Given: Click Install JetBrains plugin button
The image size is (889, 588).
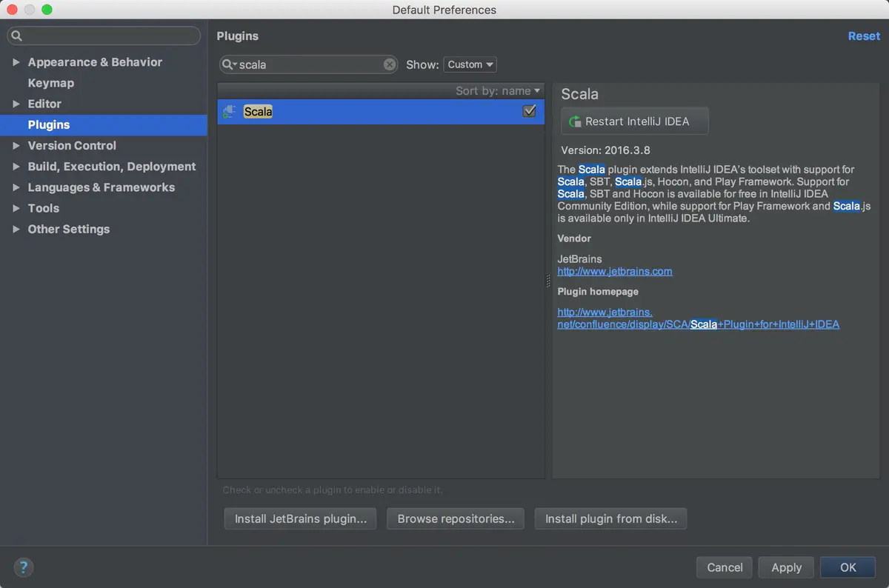Looking at the screenshot, I should [300, 518].
